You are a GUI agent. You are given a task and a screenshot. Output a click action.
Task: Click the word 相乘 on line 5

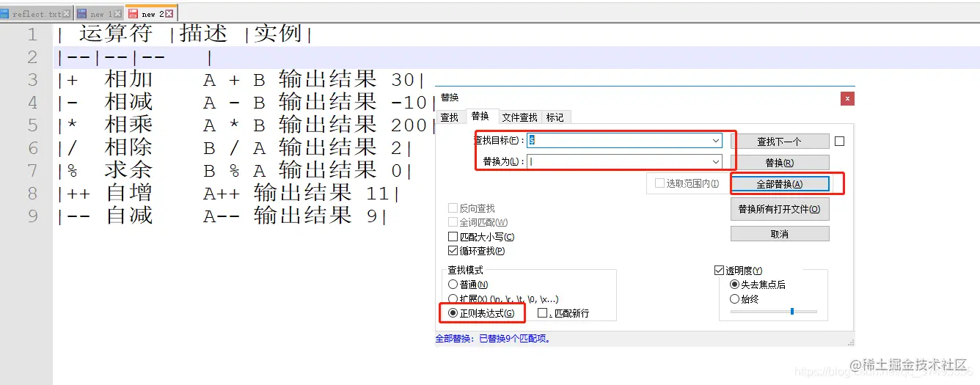tap(129, 125)
